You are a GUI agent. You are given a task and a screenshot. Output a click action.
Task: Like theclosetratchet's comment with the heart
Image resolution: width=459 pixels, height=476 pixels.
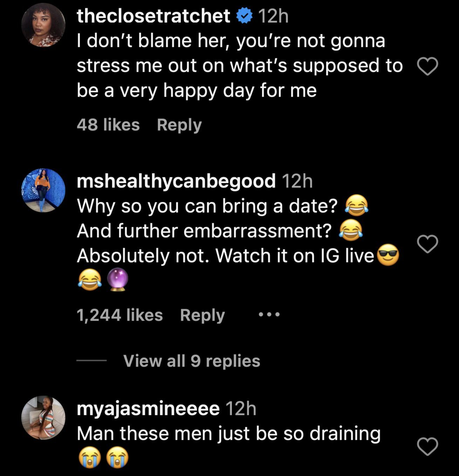tap(427, 66)
